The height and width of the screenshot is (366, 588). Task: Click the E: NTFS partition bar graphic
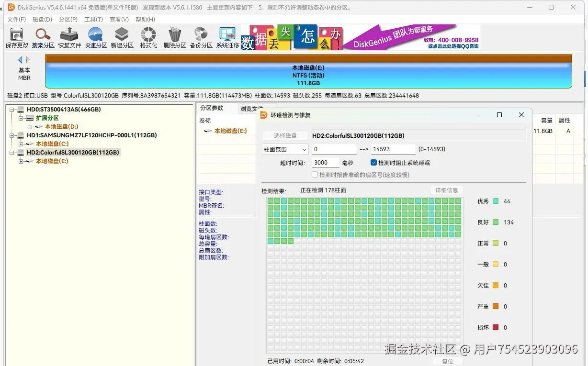click(x=308, y=71)
